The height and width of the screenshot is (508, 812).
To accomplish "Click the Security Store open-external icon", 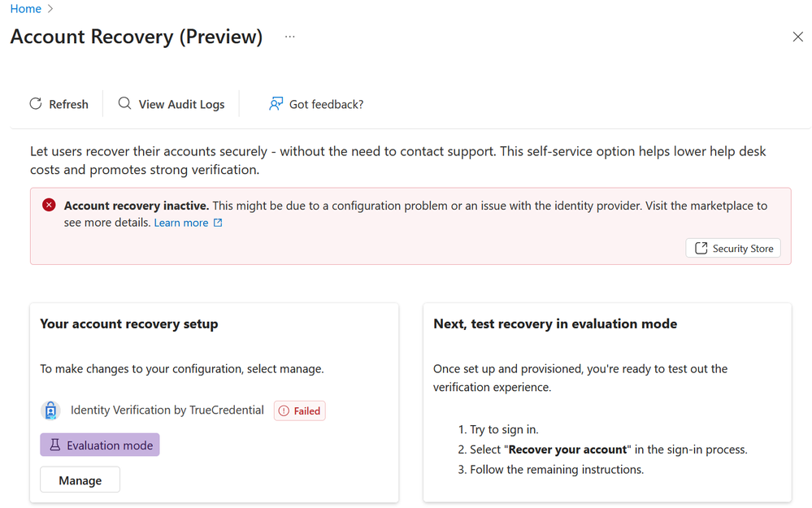I will 701,249.
